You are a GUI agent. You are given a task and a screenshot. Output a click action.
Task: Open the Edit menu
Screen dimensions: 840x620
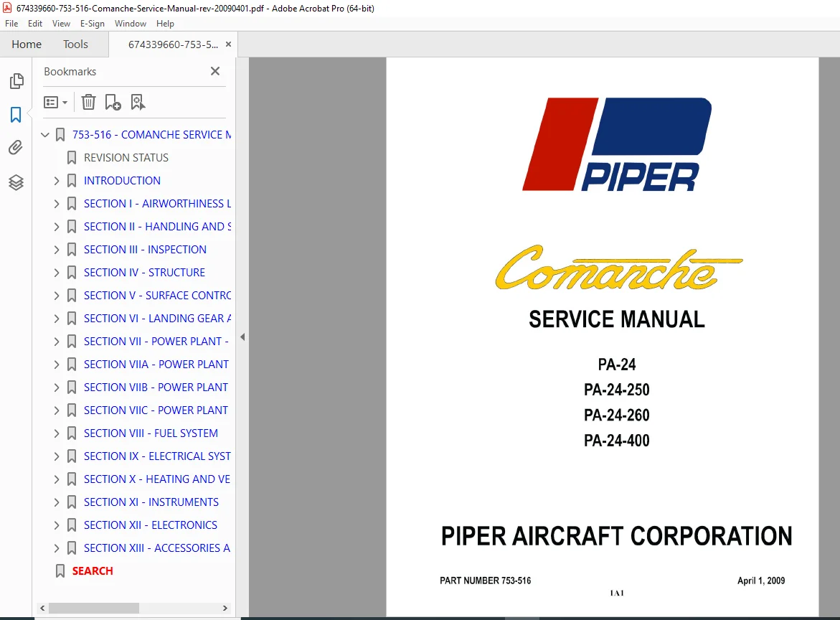click(35, 24)
